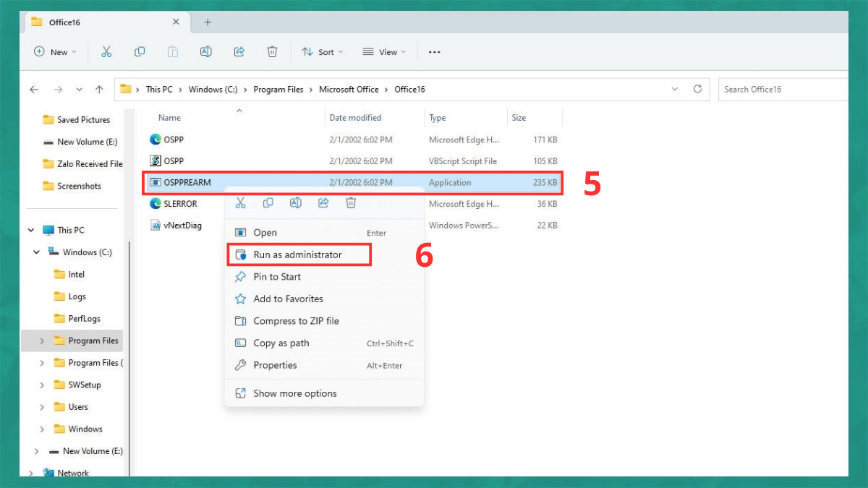Viewport: 868px width, 488px height.
Task: Select the Logs folder in the tree
Action: (x=70, y=296)
